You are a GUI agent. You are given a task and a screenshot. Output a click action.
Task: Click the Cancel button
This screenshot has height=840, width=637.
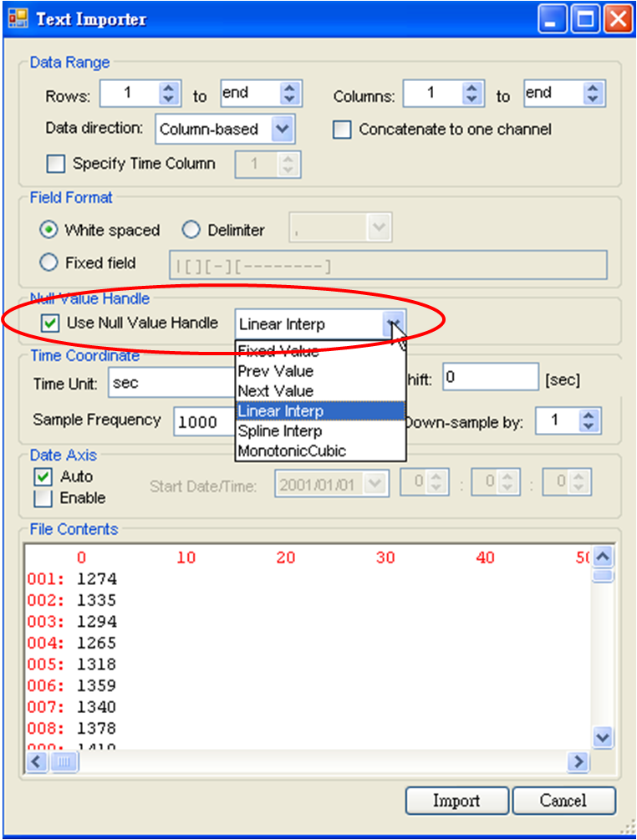coord(563,801)
